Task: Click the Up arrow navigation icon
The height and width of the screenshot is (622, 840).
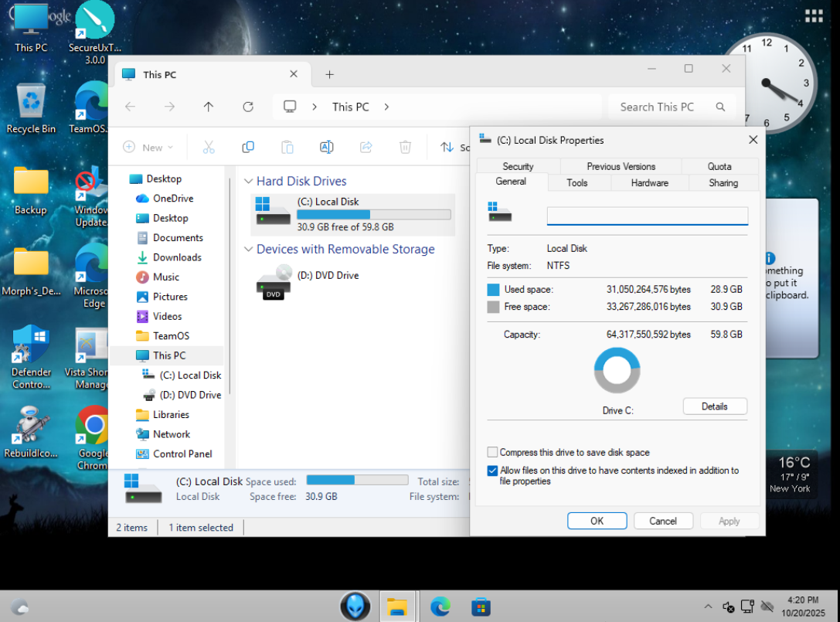Action: point(209,107)
